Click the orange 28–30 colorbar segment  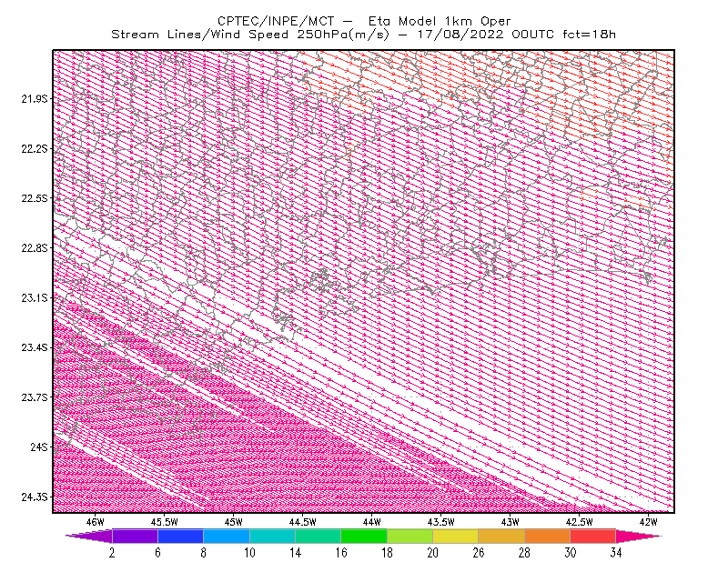[548, 536]
